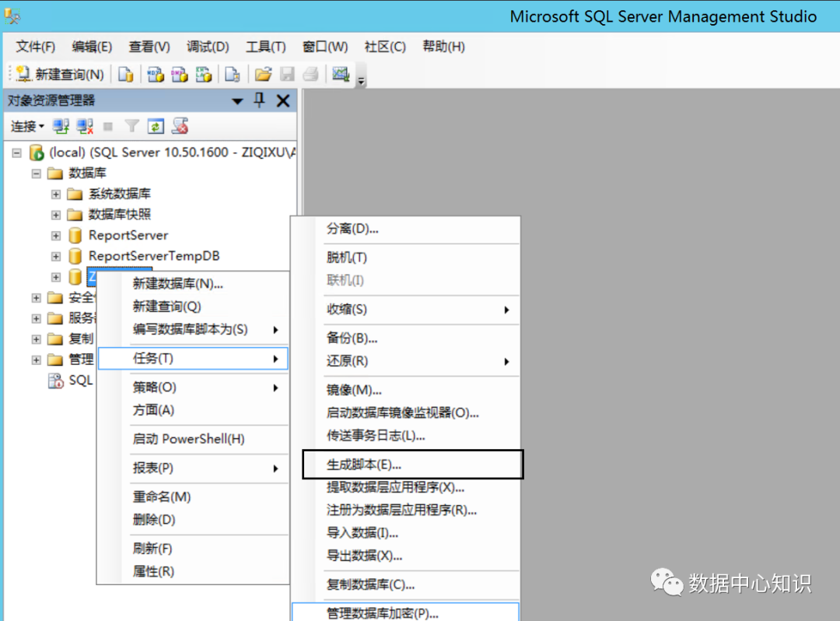Open the toolbar options overflow arrow
Screen dimensions: 840x621
click(x=361, y=81)
